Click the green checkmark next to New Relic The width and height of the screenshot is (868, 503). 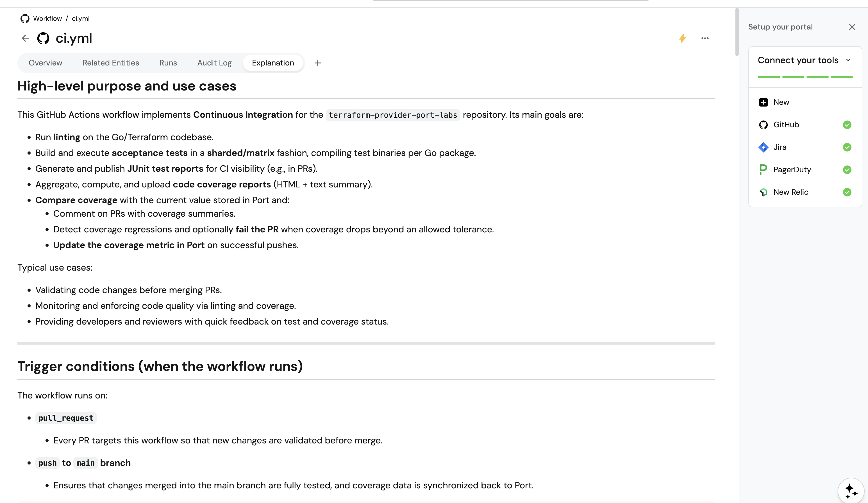pyautogui.click(x=847, y=192)
